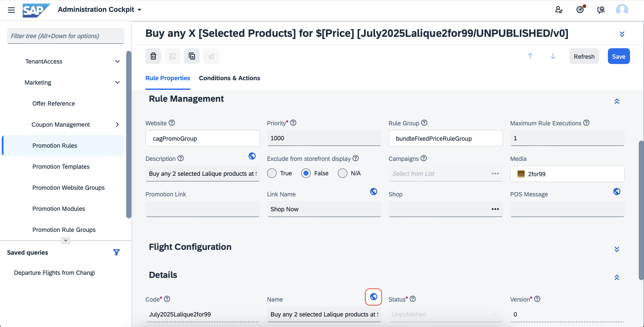Viewport: 644px width, 327px height.
Task: Open Promotion Rule Groups tree item
Action: [64, 229]
